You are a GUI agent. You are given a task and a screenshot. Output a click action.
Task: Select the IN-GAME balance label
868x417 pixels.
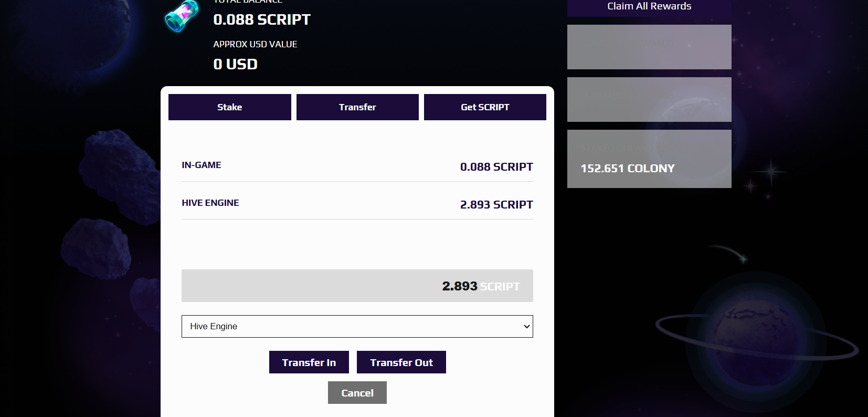coord(202,165)
